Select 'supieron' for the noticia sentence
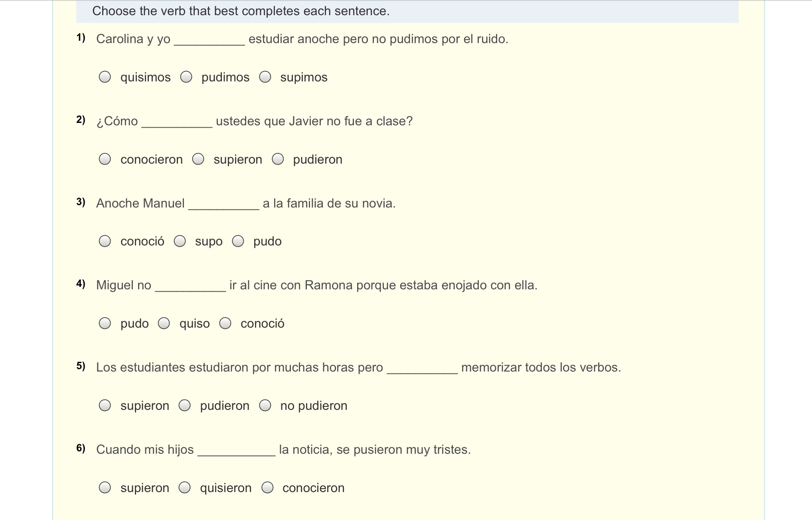Image resolution: width=812 pixels, height=520 pixels. point(105,488)
